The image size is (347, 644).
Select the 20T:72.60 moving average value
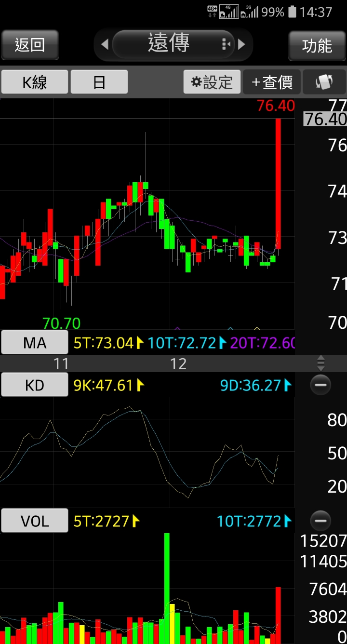pyautogui.click(x=263, y=343)
